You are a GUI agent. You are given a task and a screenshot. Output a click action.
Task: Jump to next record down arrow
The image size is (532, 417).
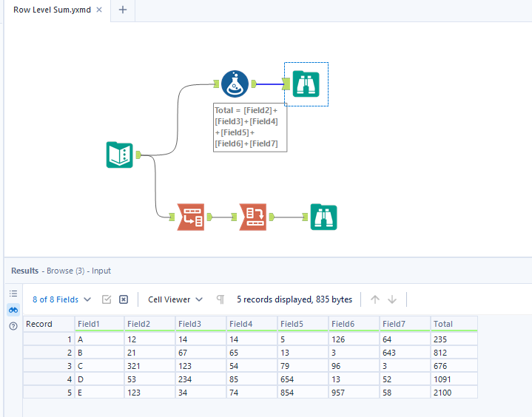pyautogui.click(x=392, y=299)
